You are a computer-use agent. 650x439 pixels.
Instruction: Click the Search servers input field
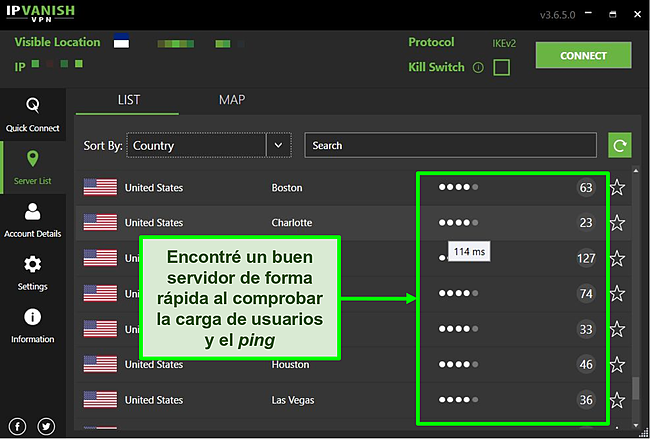[x=450, y=146]
